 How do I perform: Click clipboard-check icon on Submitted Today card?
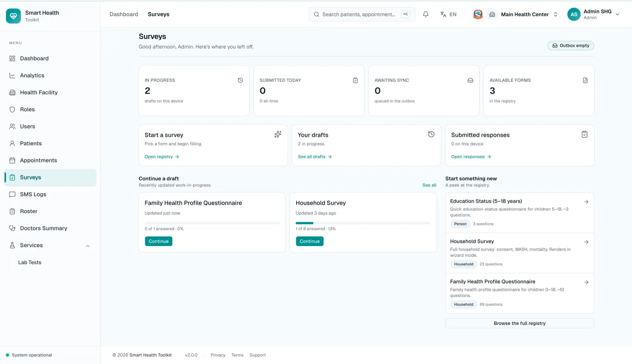tap(355, 80)
